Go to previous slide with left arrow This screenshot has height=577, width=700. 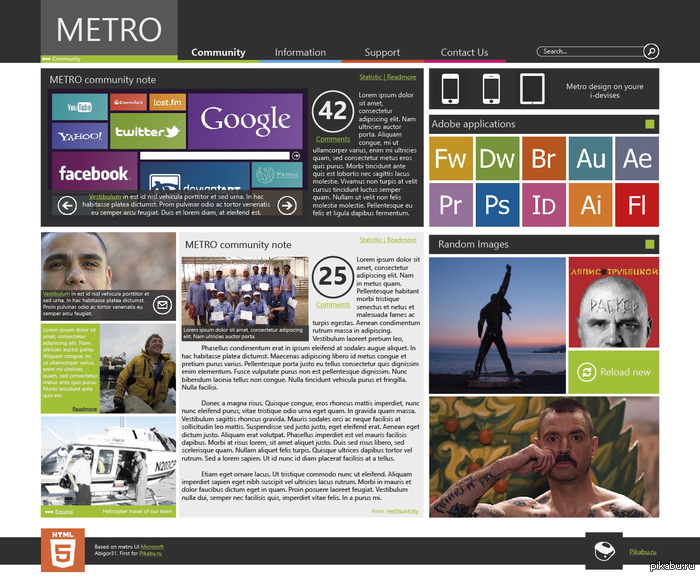coord(67,205)
